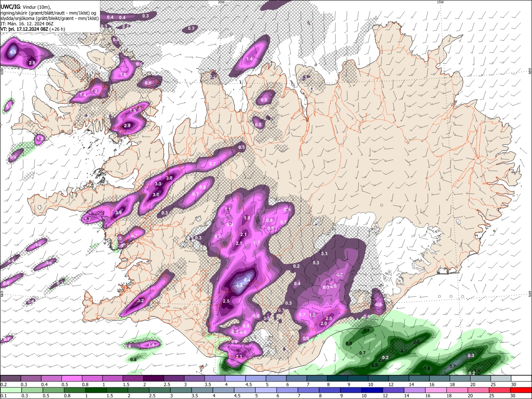Click the top-row swatch between 4.5 and 5
Screen dimensions: 532x399
256,378
